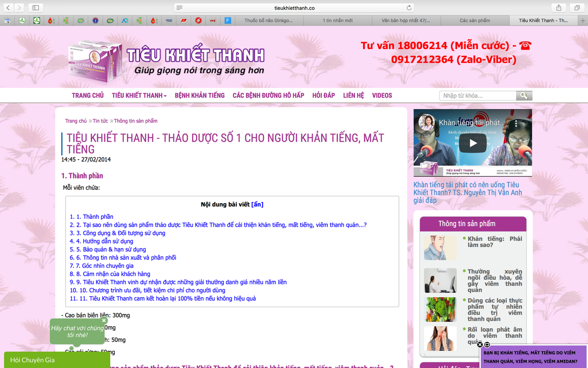Click the video channel avatar icon

pyautogui.click(x=427, y=122)
